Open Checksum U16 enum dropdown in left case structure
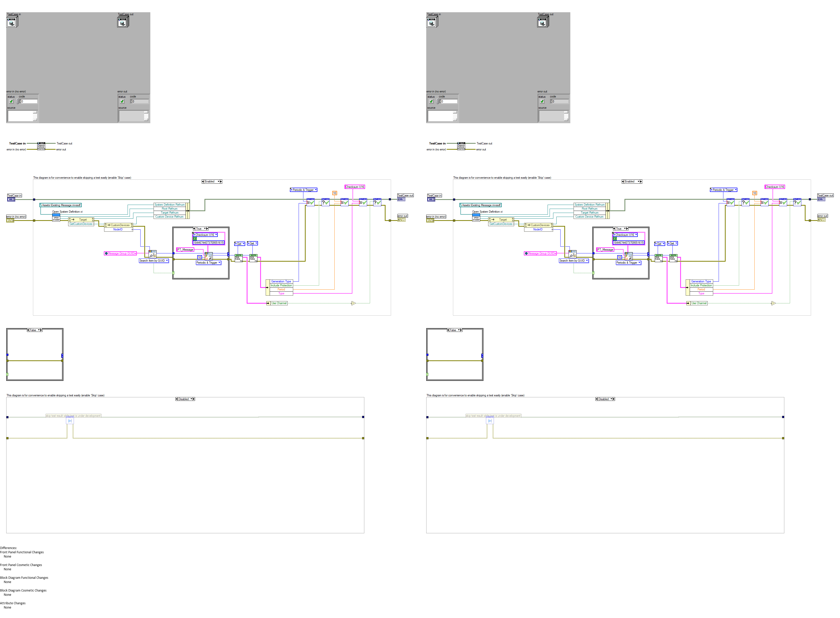This screenshot has height=618, width=840. pyautogui.click(x=216, y=235)
